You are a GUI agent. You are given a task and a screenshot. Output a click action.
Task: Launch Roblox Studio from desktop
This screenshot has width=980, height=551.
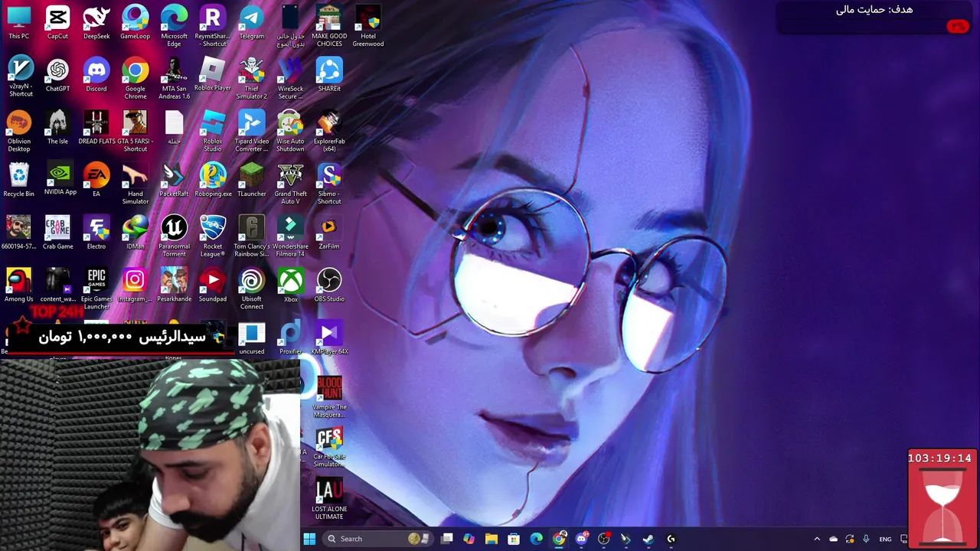pyautogui.click(x=213, y=131)
